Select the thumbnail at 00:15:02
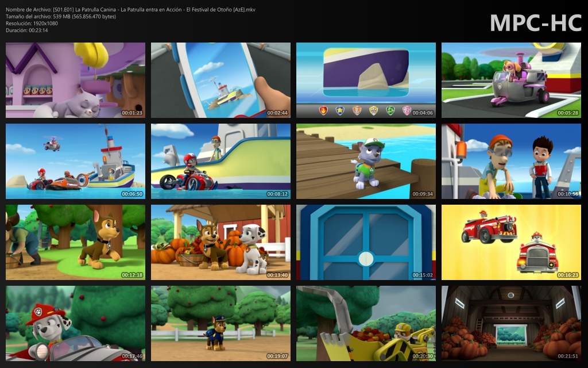The image size is (588, 368). pyautogui.click(x=366, y=242)
